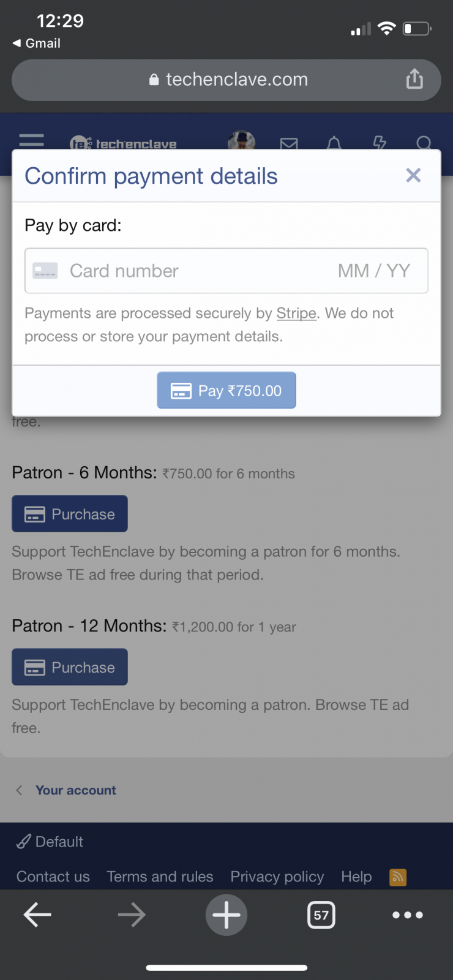453x980 pixels.
Task: Open the Terms and rules link
Action: (x=160, y=876)
